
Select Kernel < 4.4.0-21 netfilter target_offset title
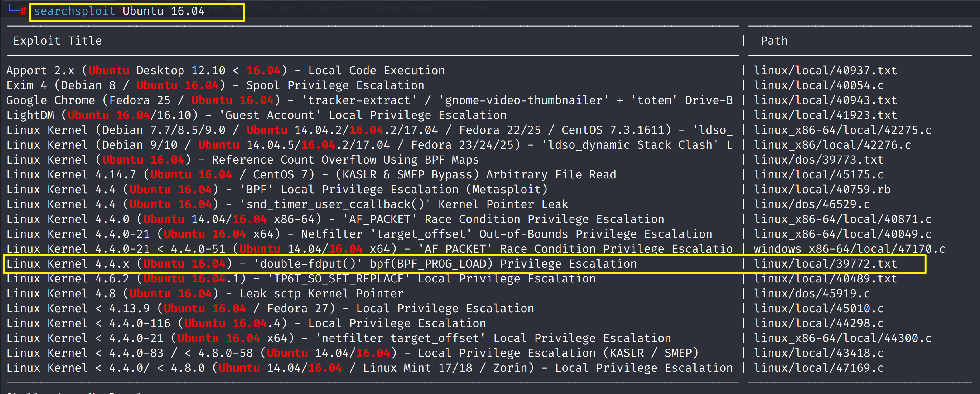[x=338, y=338]
